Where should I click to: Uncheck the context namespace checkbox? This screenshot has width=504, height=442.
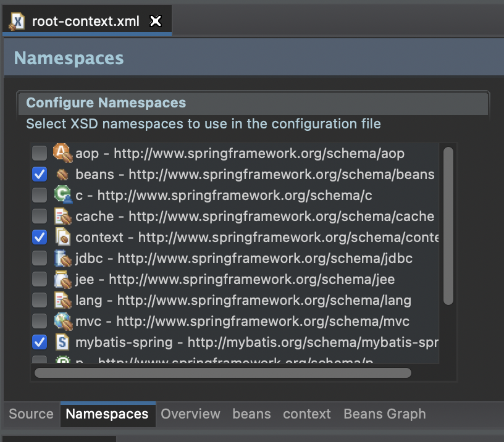coord(40,238)
